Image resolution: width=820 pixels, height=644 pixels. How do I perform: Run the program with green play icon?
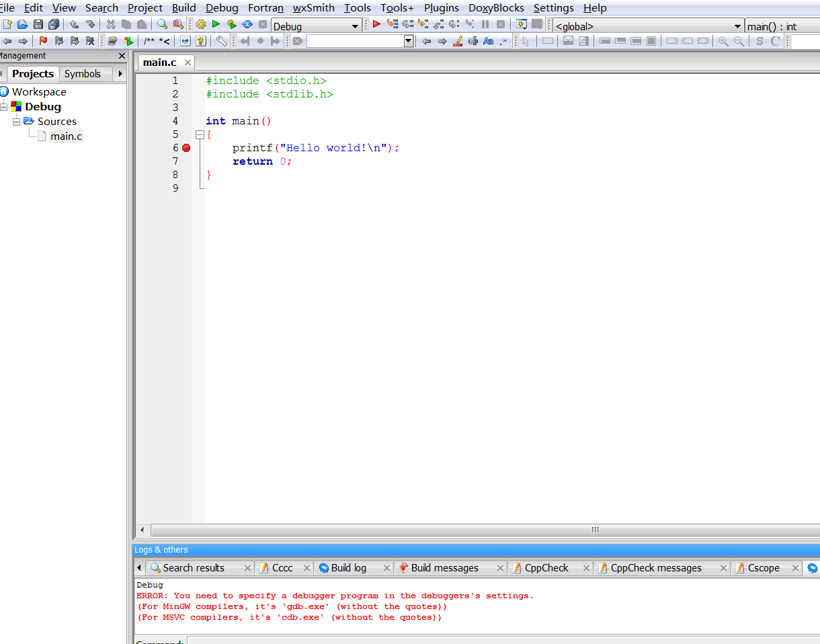click(x=216, y=25)
